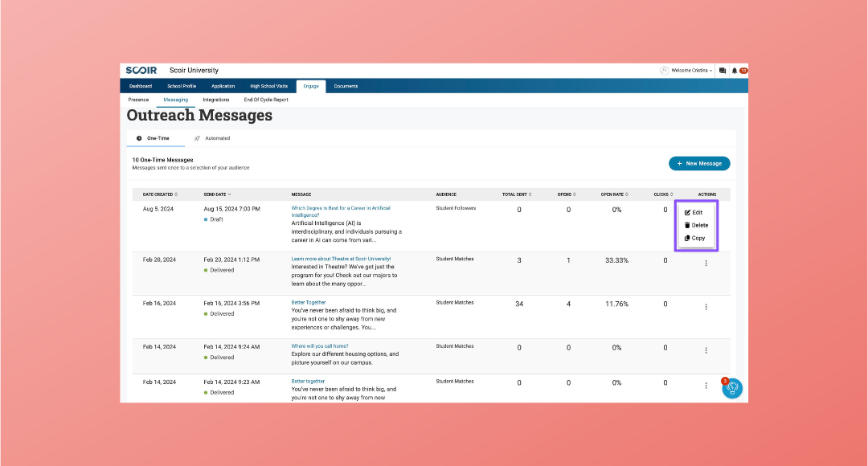Open the Application tab
The image size is (868, 466).
click(x=223, y=86)
